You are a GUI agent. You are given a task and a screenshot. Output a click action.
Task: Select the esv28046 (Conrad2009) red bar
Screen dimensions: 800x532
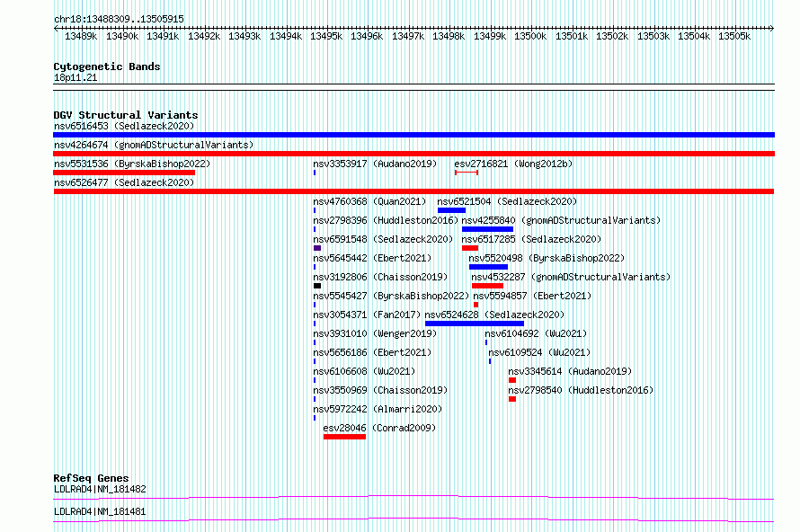344,437
